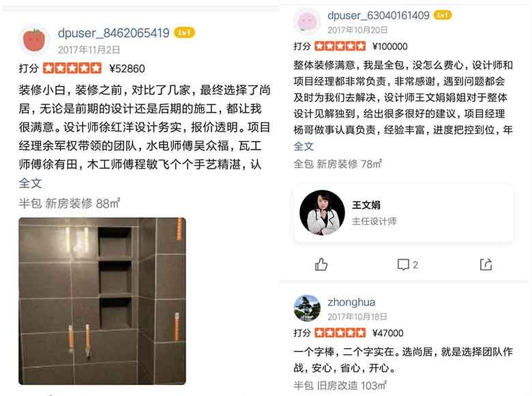Open the tomato avatar of dpuser_8462065419
Viewport: 532px width, 396px height.
tap(34, 40)
